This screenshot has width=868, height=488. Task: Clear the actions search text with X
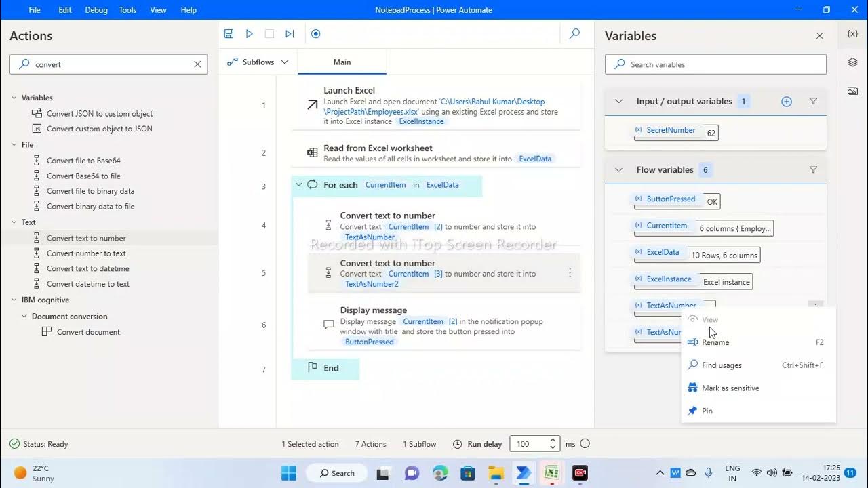click(x=197, y=64)
